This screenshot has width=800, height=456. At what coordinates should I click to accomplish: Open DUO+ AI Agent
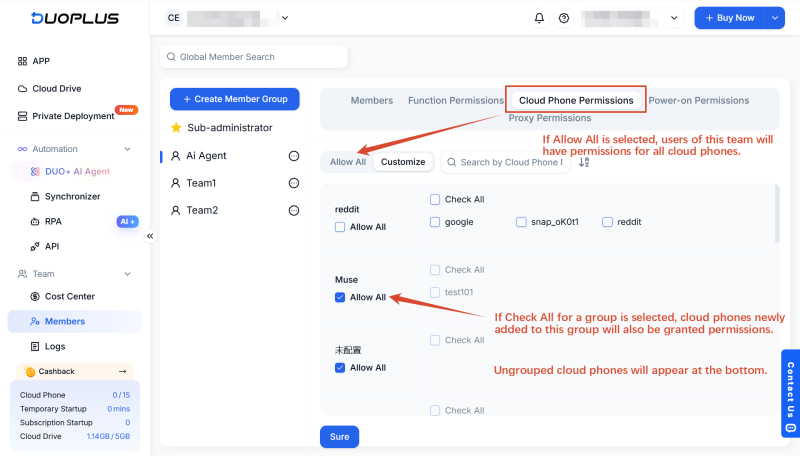70,171
